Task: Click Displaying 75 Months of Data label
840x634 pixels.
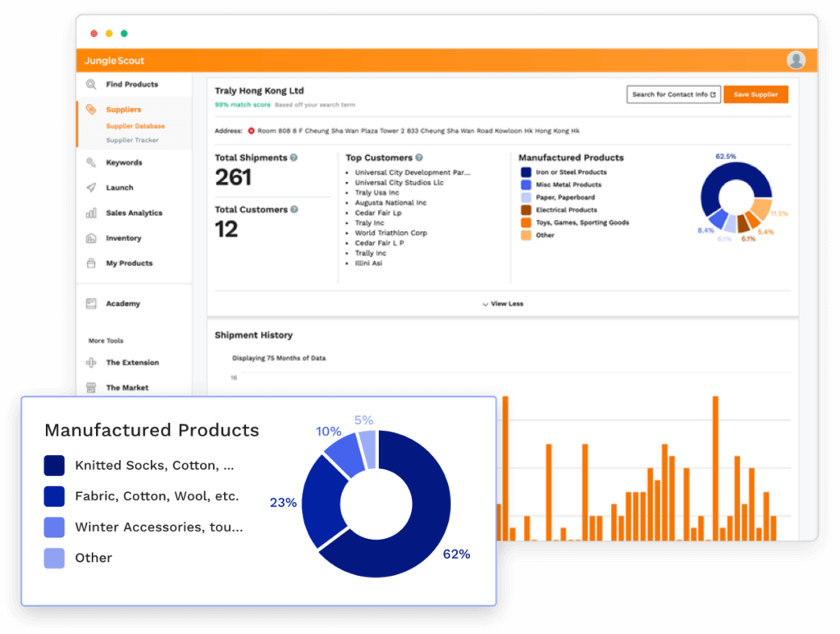Action: point(279,358)
